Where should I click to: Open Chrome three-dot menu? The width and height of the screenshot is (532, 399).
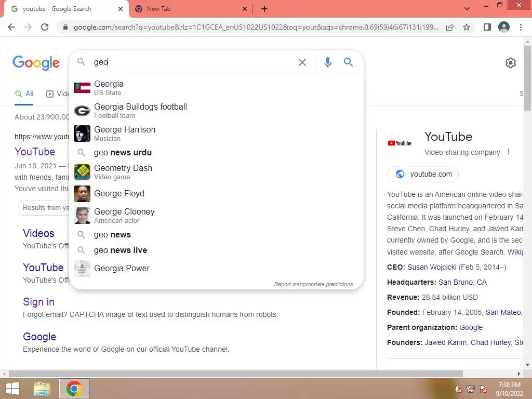click(x=521, y=27)
